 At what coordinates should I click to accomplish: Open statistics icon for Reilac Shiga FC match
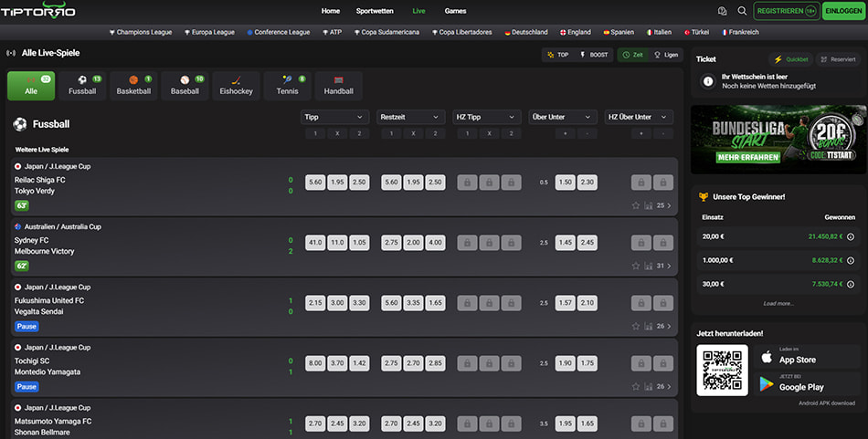(x=648, y=205)
